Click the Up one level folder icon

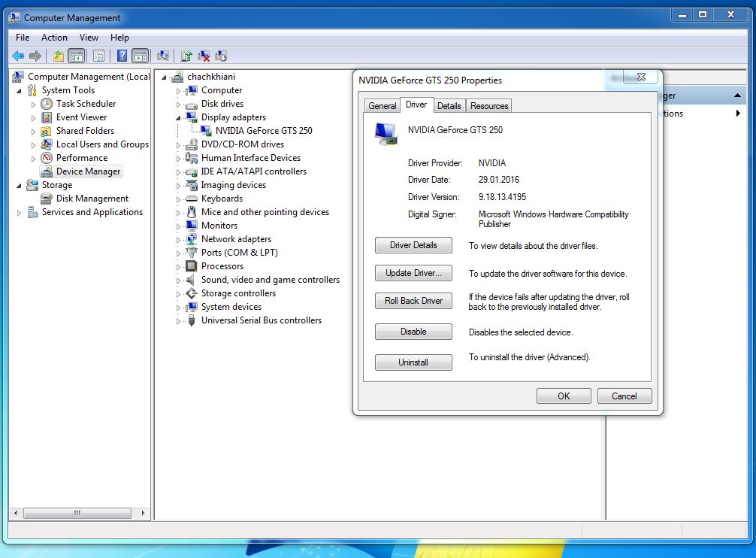click(x=59, y=56)
